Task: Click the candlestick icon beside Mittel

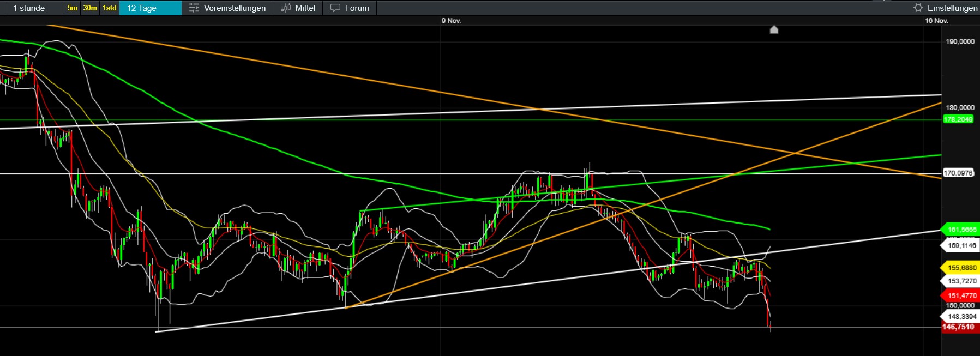Action: (x=286, y=8)
